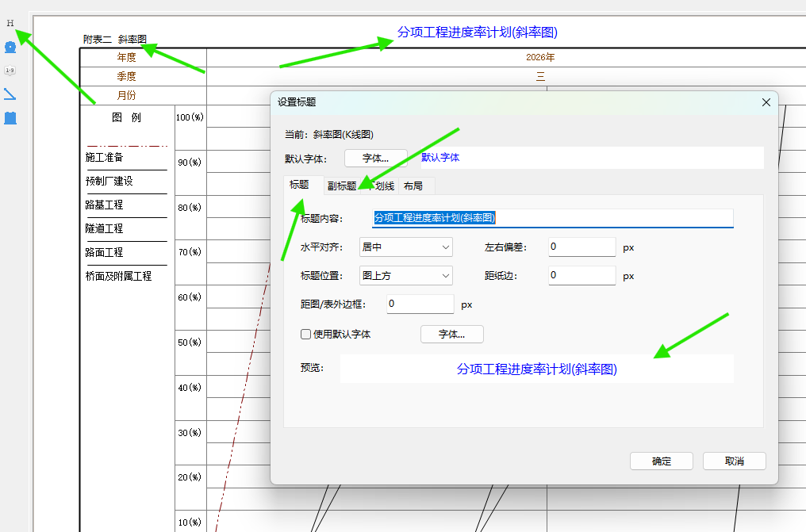Viewport: 806px width, 532px height.
Task: Click 字体... button next to 使用默认字体
Action: coord(452,335)
